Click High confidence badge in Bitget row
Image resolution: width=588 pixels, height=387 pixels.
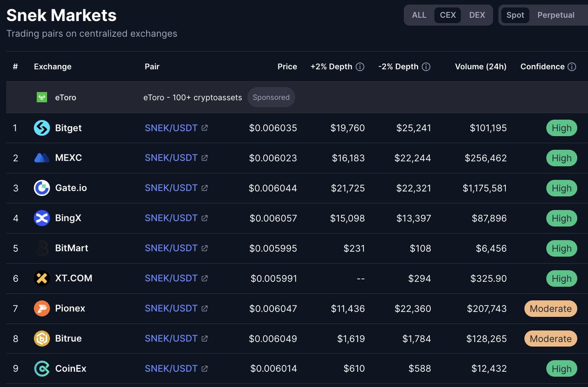click(x=562, y=128)
